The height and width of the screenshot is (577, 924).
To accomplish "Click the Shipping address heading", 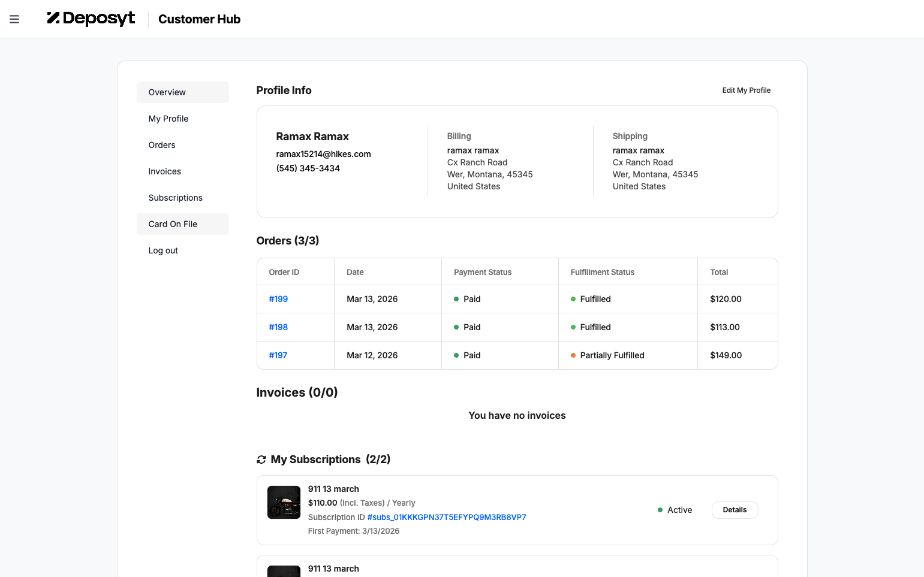I will coord(630,136).
